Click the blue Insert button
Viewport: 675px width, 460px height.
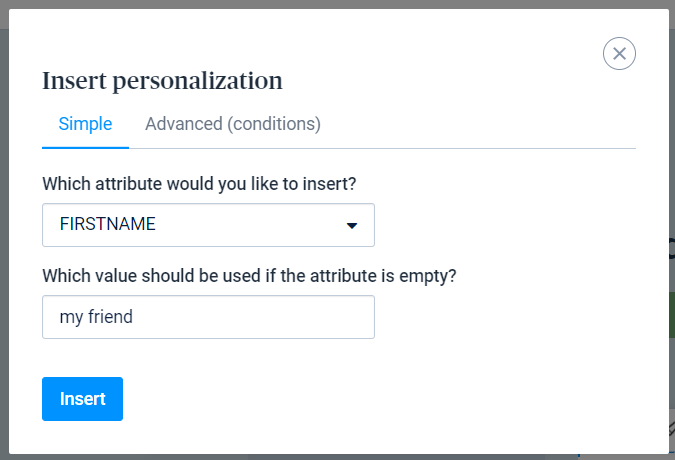[x=82, y=399]
